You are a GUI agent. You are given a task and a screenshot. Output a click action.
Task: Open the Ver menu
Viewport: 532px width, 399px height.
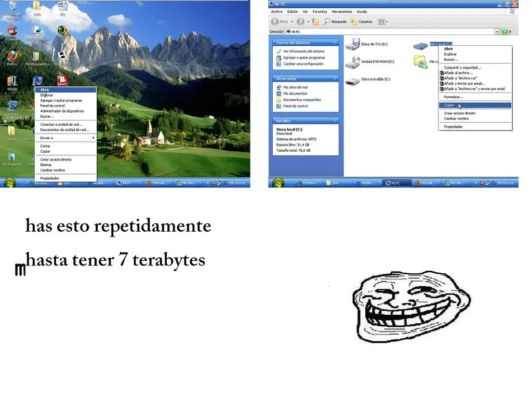pos(305,11)
